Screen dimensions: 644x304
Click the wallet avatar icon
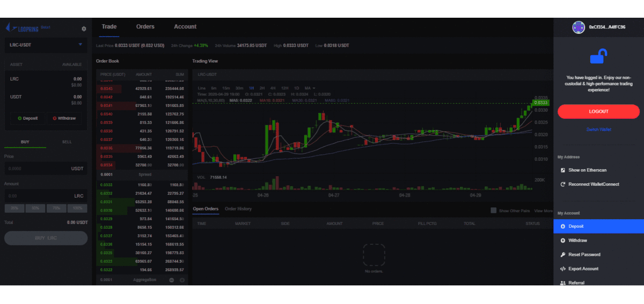(x=579, y=27)
